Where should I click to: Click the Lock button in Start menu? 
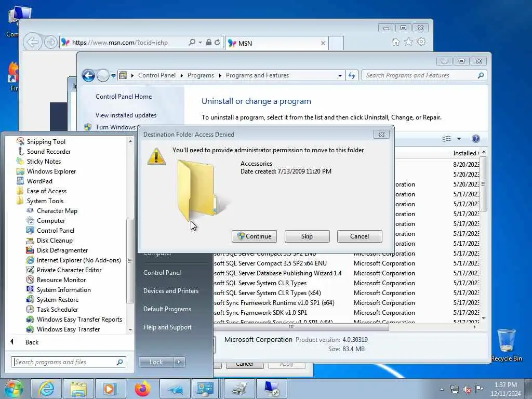[156, 362]
